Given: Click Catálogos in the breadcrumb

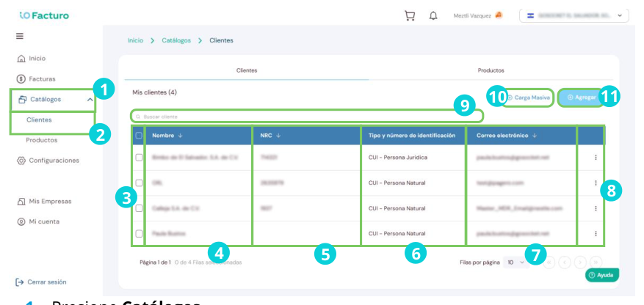Looking at the screenshot, I should [x=176, y=40].
